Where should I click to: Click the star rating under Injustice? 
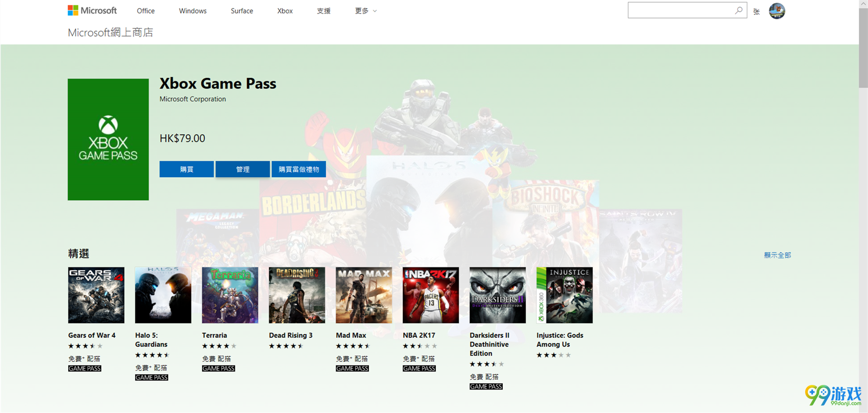[x=554, y=355]
